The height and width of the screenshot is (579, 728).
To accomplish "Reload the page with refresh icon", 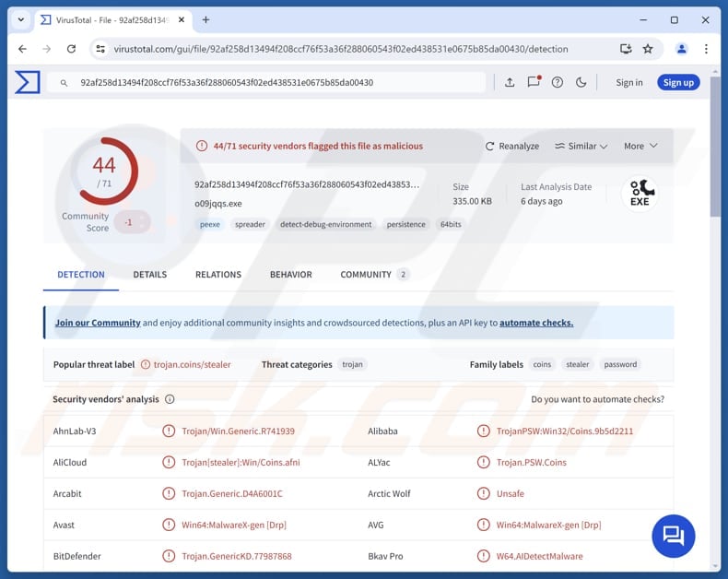I will point(71,49).
